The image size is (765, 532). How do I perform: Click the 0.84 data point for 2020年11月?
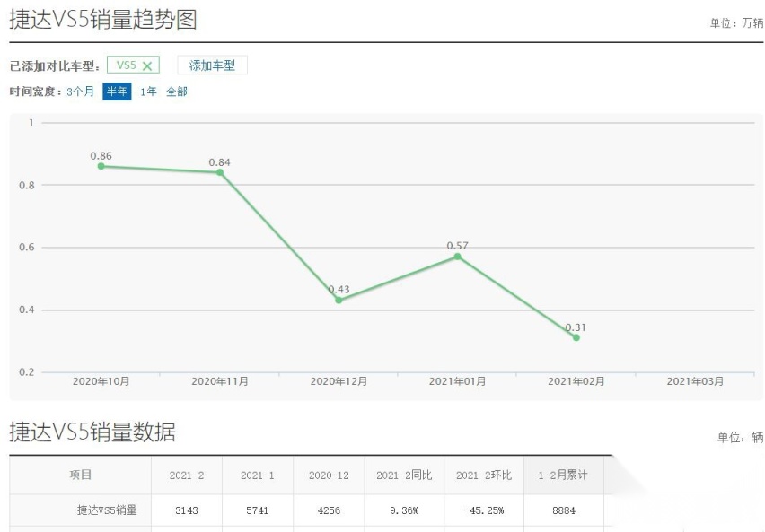(x=220, y=172)
